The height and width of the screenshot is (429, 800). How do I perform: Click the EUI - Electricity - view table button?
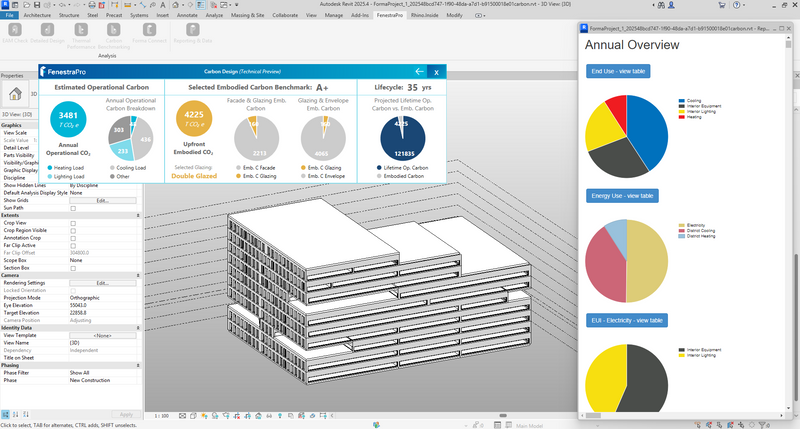627,320
